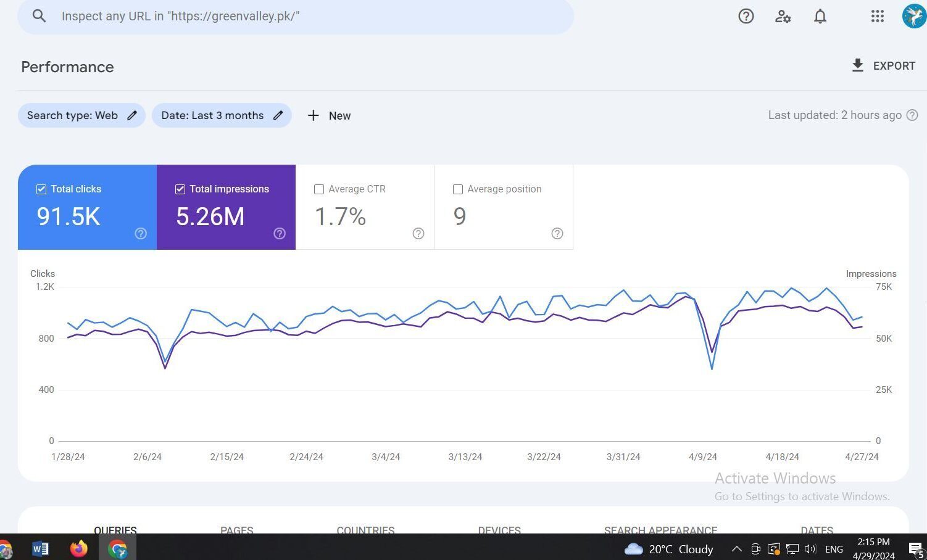Image resolution: width=927 pixels, height=560 pixels.
Task: Click the Performance page heading
Action: [67, 67]
